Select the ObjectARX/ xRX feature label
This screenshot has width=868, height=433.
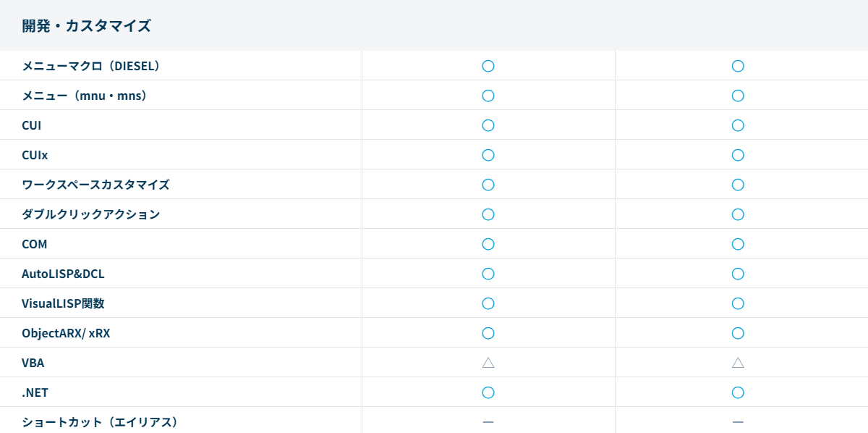[x=66, y=333]
